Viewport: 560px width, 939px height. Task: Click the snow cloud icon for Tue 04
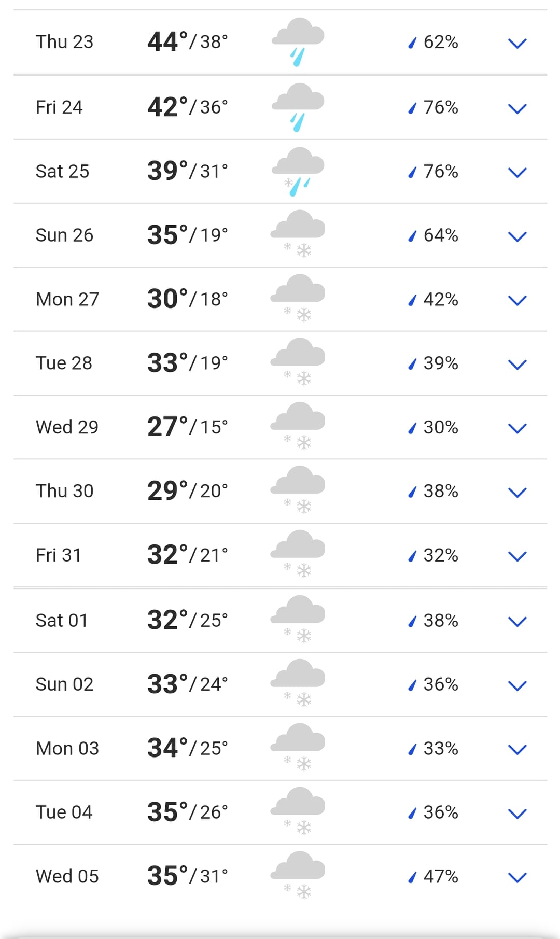pos(298,811)
